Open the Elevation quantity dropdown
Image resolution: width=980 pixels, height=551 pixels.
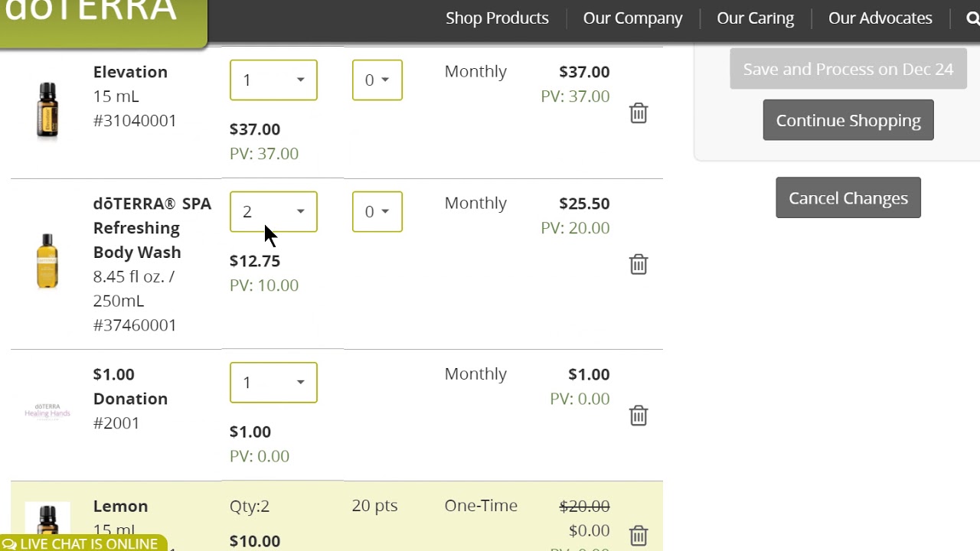point(273,80)
